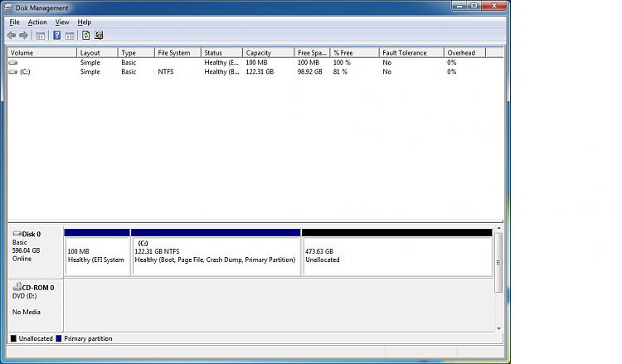Maximize the Disk Management window
The image size is (622, 364).
(474, 6)
